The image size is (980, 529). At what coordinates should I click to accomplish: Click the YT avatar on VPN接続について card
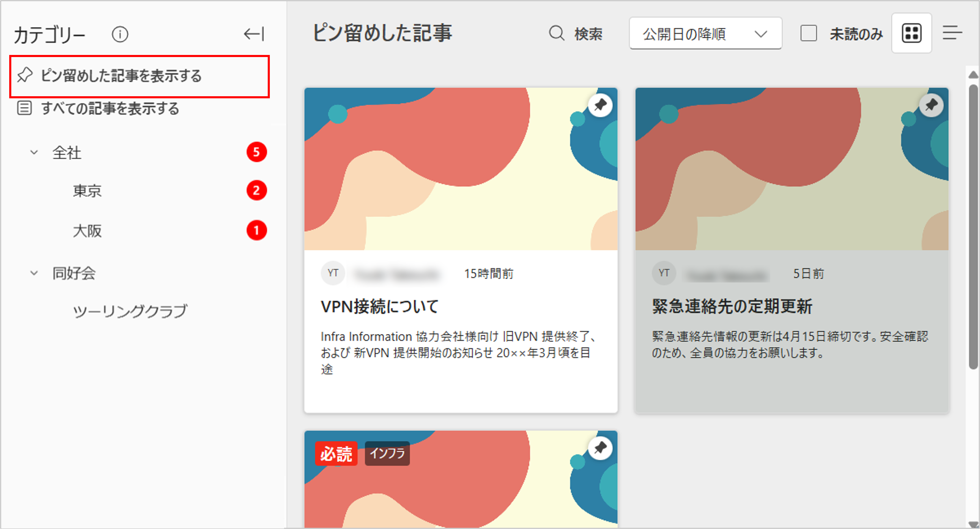coord(333,273)
